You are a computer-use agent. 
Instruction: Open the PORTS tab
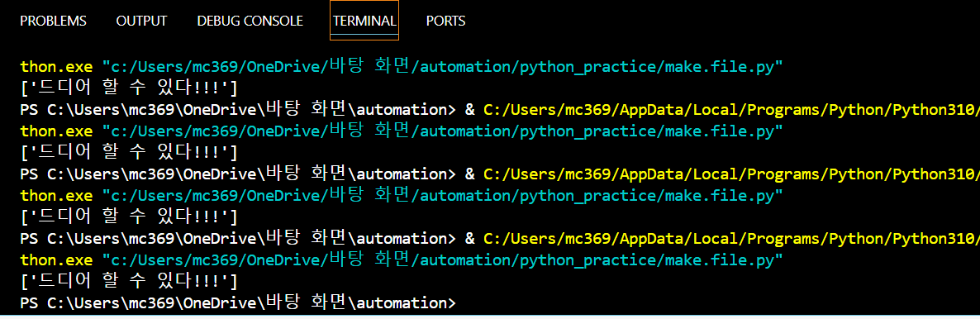point(445,21)
